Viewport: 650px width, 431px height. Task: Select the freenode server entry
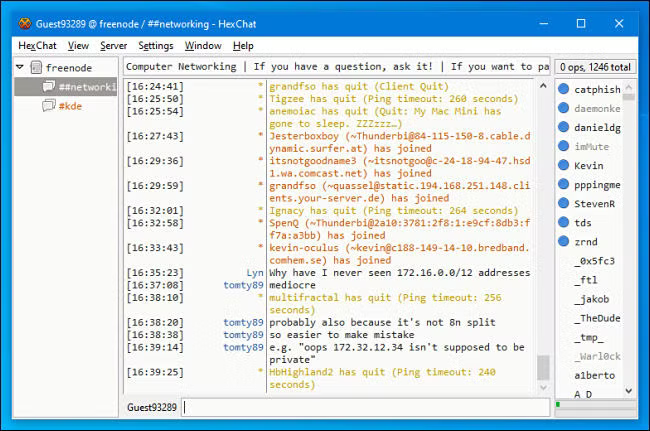tap(69, 68)
